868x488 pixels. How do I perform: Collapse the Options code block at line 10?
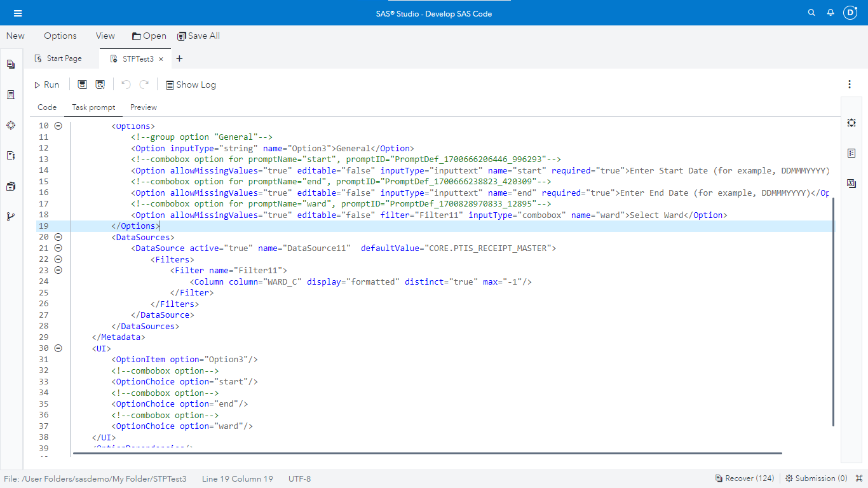tap(58, 125)
